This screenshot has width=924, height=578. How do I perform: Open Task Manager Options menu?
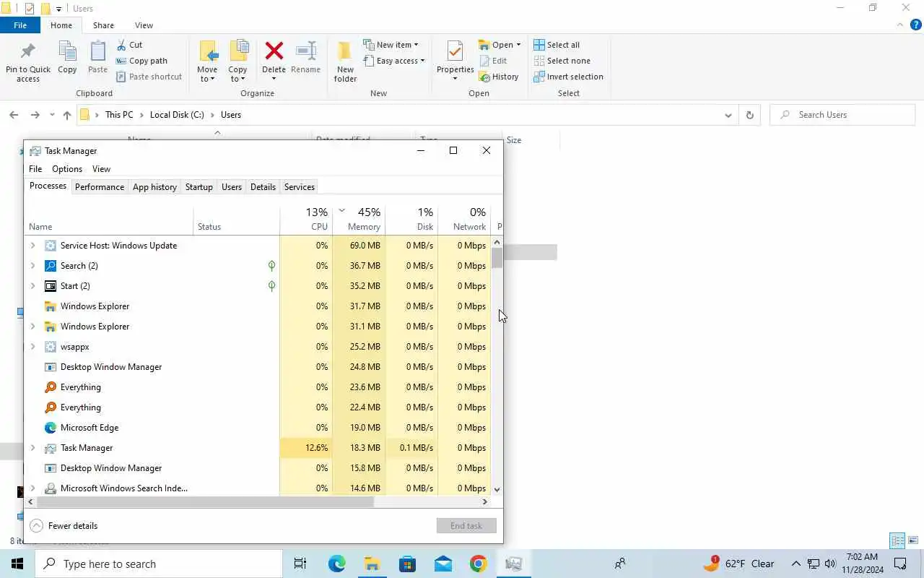[x=67, y=169]
